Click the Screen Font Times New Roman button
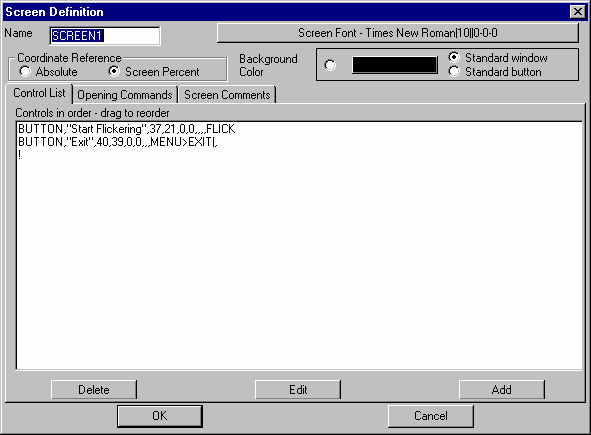 [398, 33]
